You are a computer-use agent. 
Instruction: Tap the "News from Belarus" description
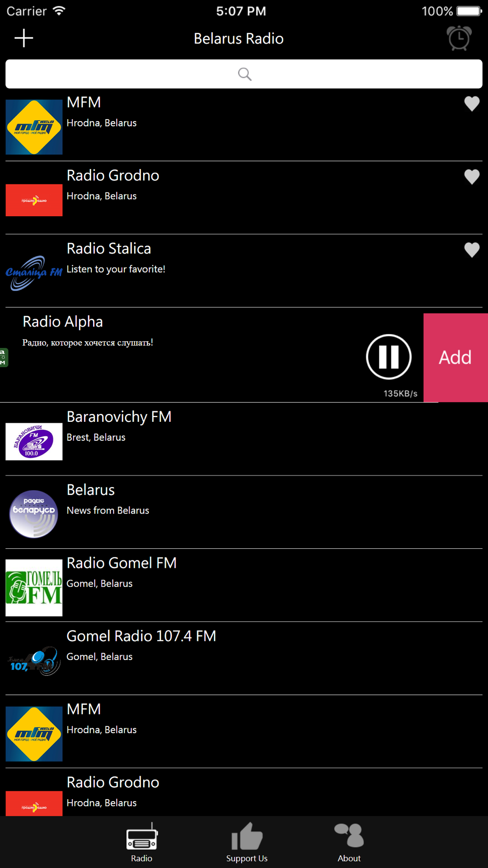[x=108, y=510]
